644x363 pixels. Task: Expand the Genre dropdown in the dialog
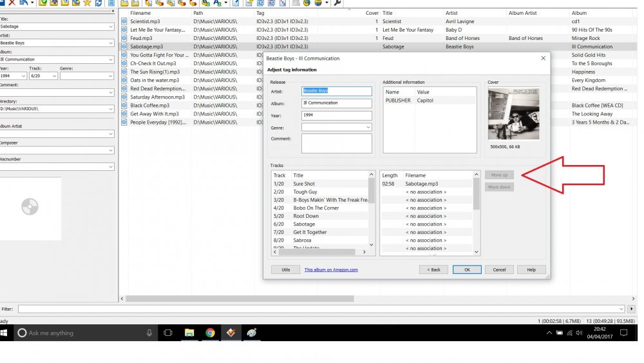click(368, 128)
